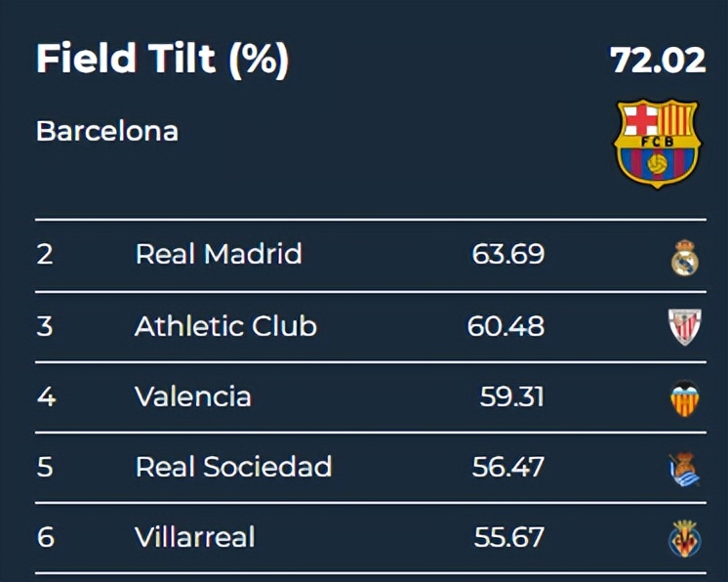Select the Real Sociedad team name

point(233,467)
